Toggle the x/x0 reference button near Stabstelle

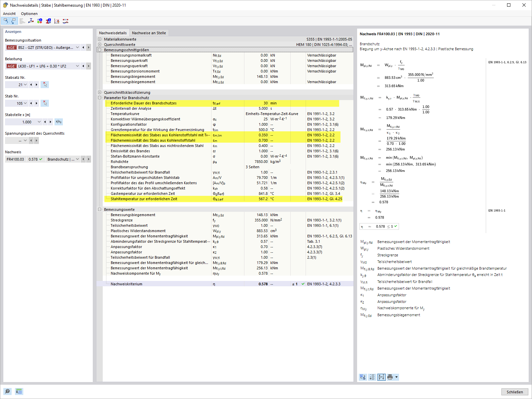(x=59, y=122)
